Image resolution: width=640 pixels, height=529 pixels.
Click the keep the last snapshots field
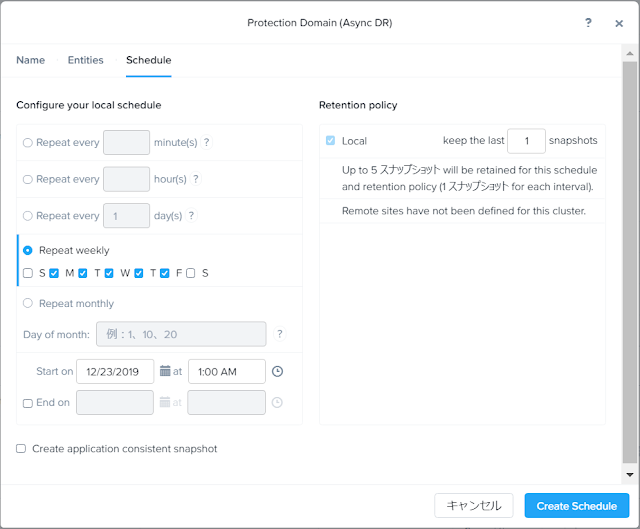pos(527,141)
